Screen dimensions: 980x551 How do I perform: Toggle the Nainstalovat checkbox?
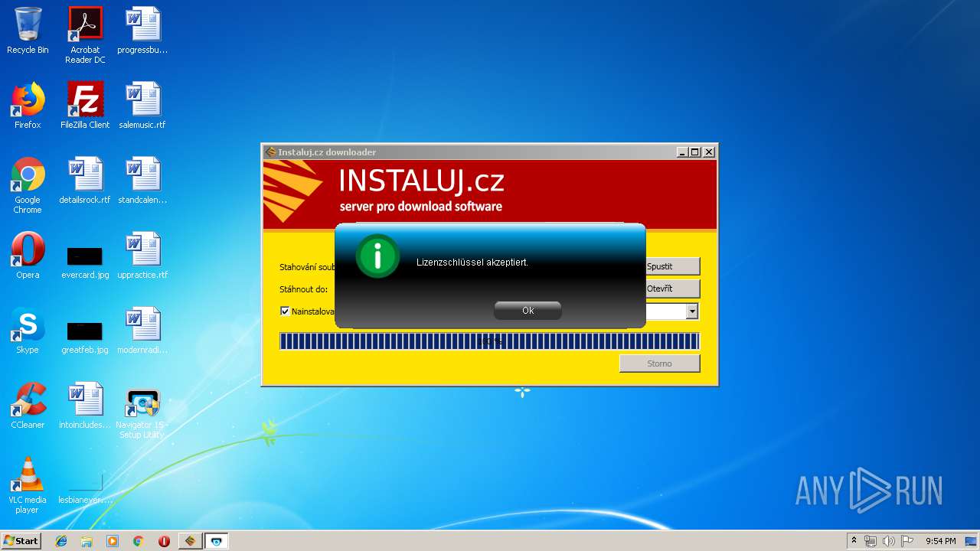click(x=285, y=311)
